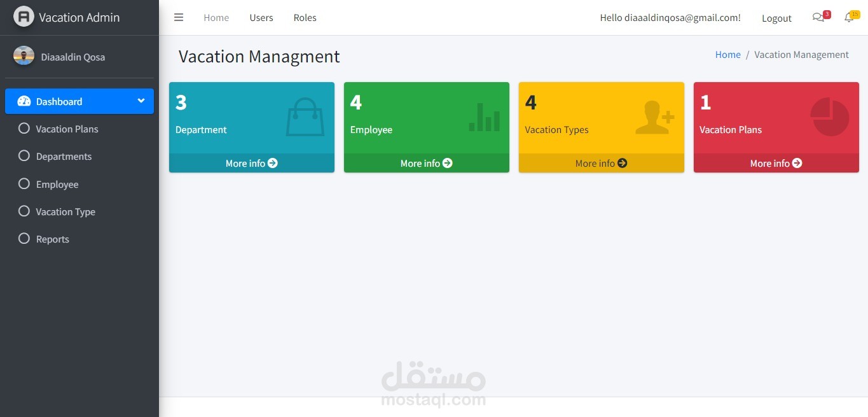
Task: Select the circle next to Reports
Action: click(24, 239)
